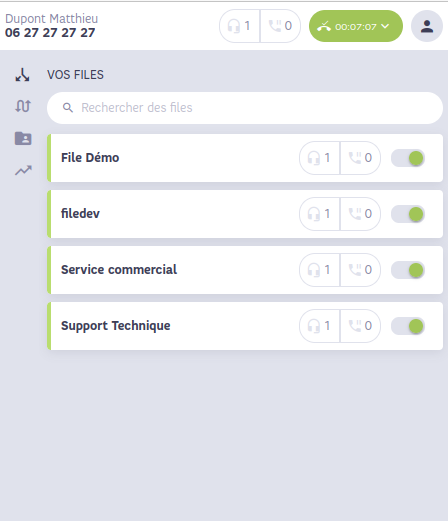Select the File Démo queue row
The image size is (448, 521).
point(245,158)
